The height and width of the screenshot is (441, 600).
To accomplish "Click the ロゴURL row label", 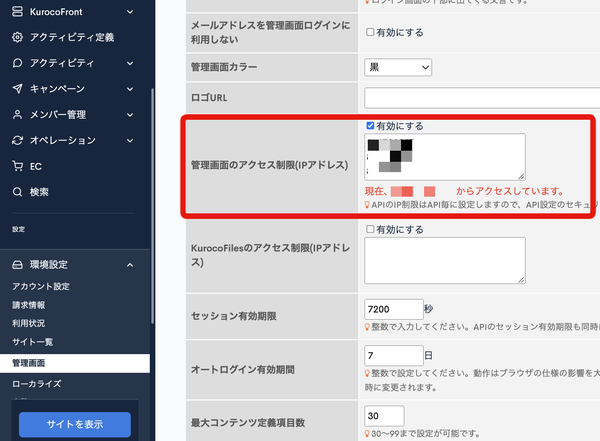I will 209,98.
